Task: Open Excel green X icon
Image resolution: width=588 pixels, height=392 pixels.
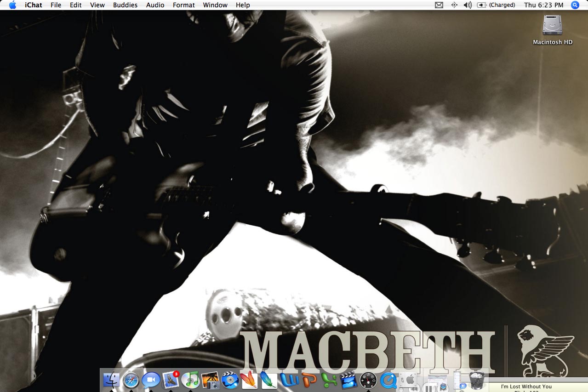Action: pyautogui.click(x=329, y=380)
